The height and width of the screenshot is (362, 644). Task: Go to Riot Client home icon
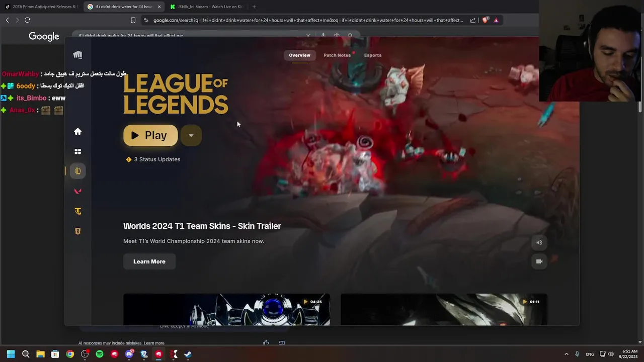tap(77, 131)
